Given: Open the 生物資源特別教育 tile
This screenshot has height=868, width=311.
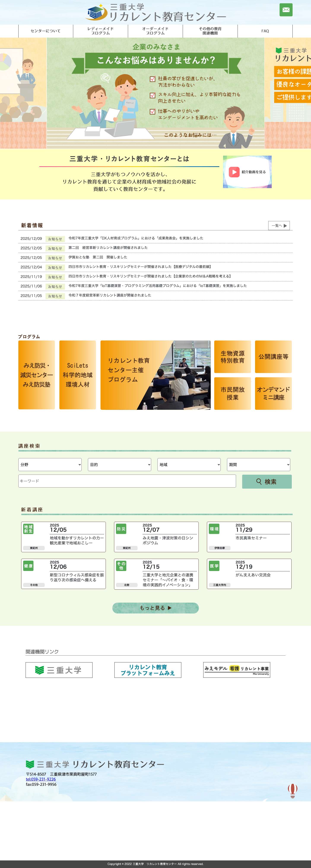Looking at the screenshot, I should 233,357.
